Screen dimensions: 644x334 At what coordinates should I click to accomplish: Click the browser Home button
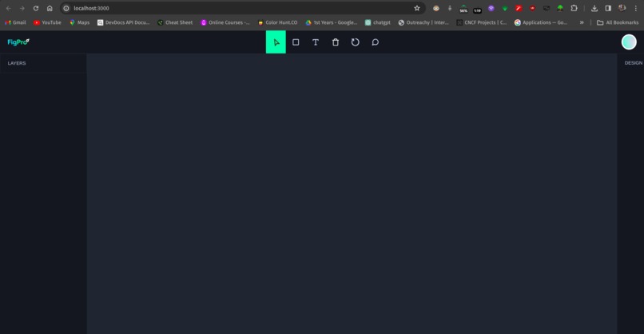tap(50, 8)
